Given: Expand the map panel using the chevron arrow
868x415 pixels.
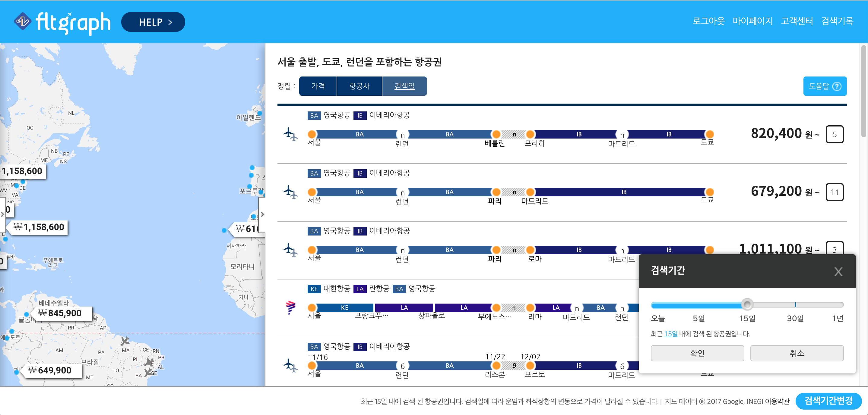Looking at the screenshot, I should (x=263, y=214).
